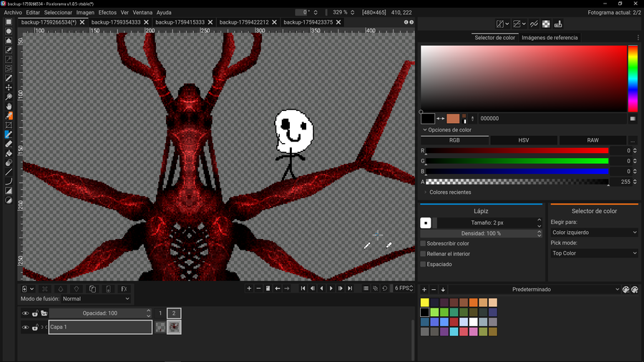Open the horizontal mirror options dropdown
Viewport: 644px width, 362px height.
pos(507,24)
